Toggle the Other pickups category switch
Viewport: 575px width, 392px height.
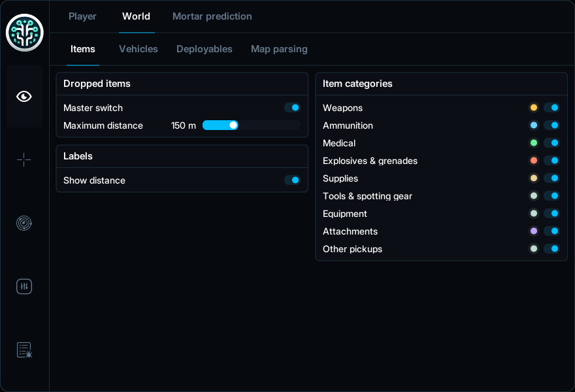click(551, 249)
